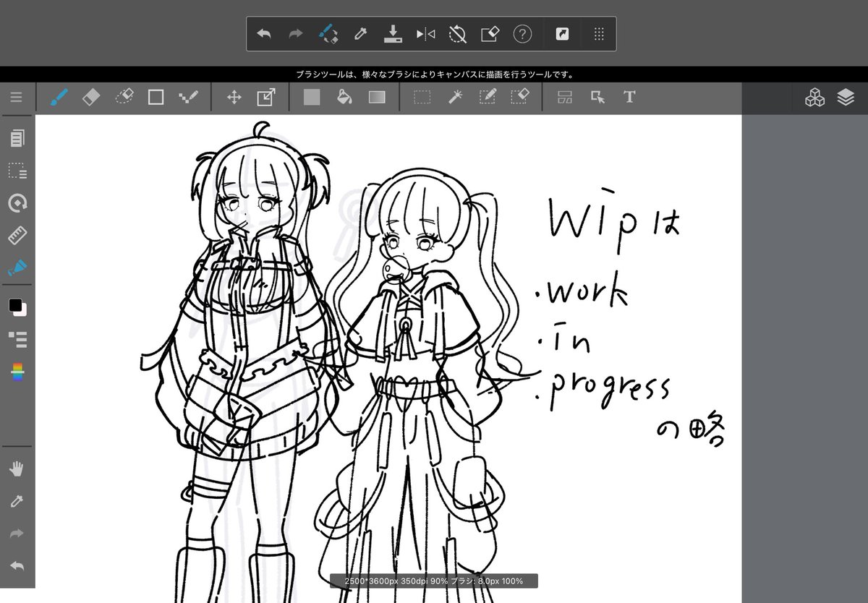Pick the eyedropper in the floating top bar
This screenshot has height=603, width=868.
[x=359, y=34]
